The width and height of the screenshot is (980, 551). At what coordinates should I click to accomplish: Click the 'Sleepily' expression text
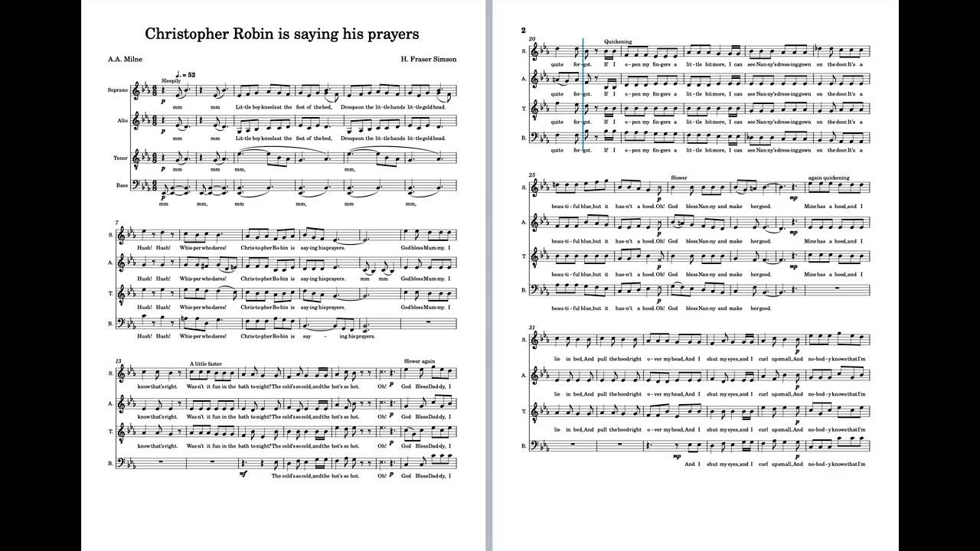[171, 80]
